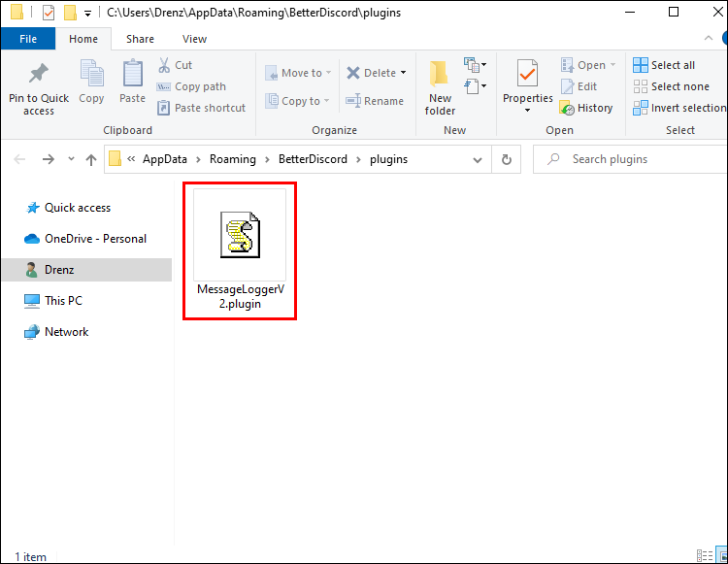Click Roaming in the breadcrumb

[x=233, y=159]
